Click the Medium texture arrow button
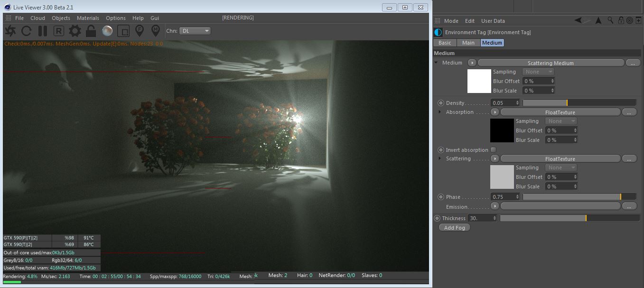Viewport: 644px width, 288px height. click(x=472, y=63)
